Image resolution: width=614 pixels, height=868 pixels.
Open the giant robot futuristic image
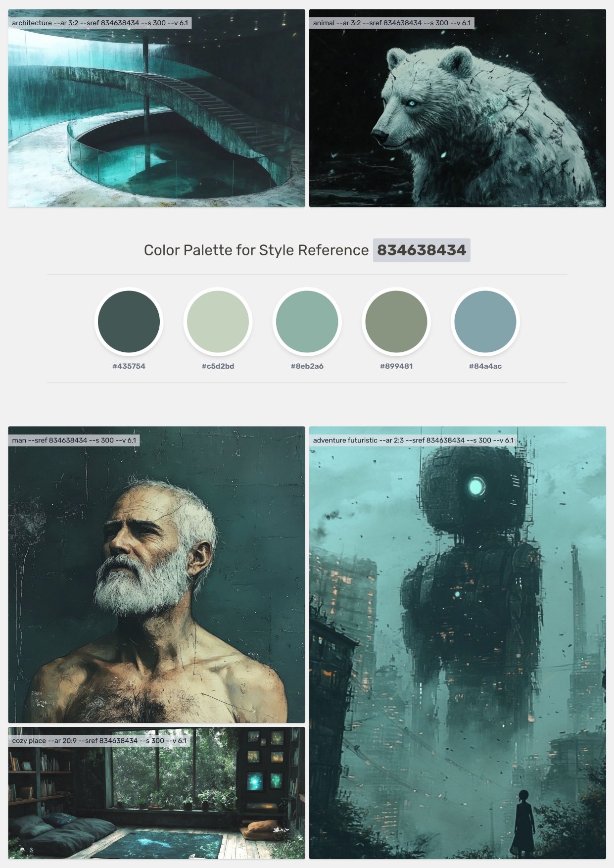[x=457, y=642]
